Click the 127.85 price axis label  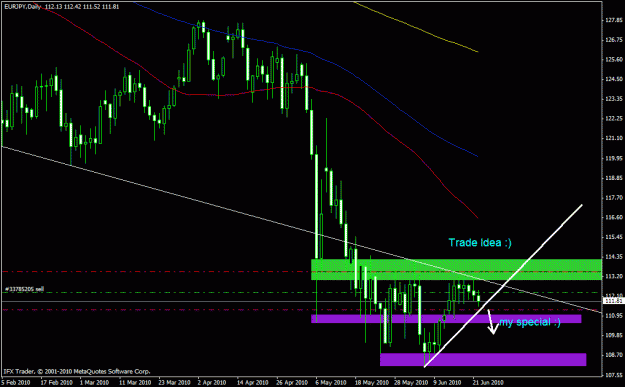tap(614, 20)
